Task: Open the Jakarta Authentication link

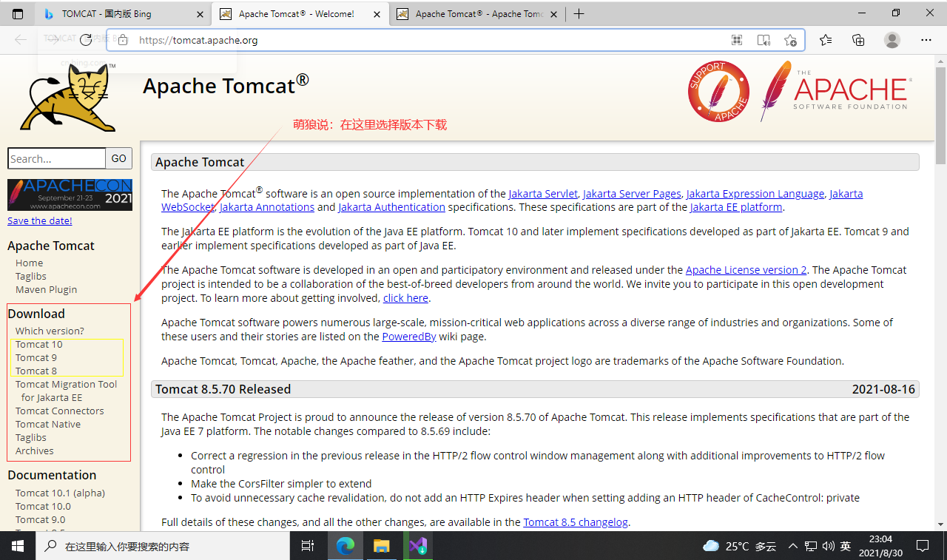Action: (391, 207)
